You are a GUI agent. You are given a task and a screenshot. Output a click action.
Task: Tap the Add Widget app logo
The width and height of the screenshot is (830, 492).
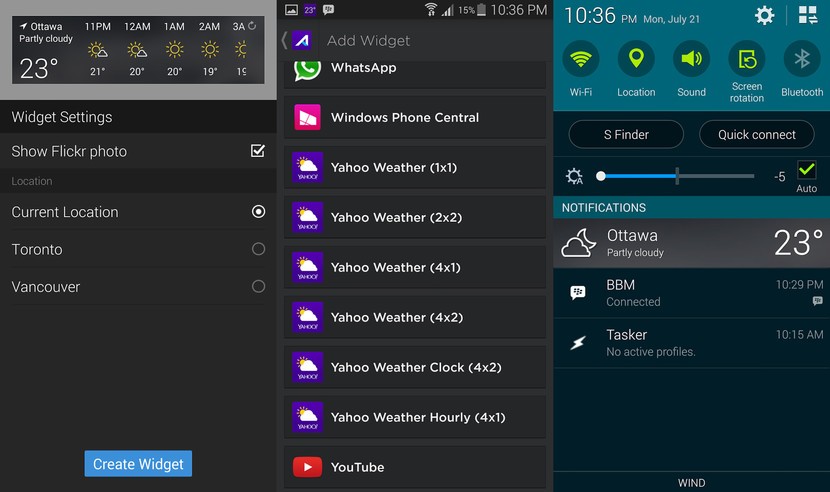(x=302, y=40)
